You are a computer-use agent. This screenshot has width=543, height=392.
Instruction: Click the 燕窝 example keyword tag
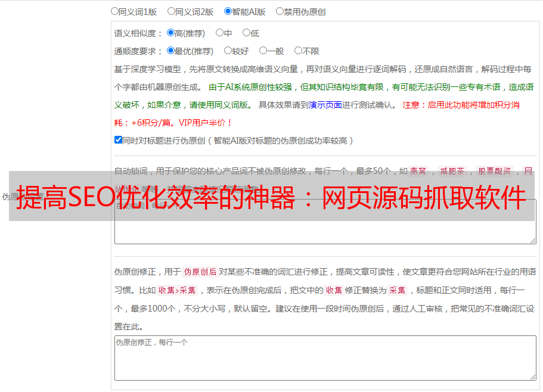coord(418,171)
